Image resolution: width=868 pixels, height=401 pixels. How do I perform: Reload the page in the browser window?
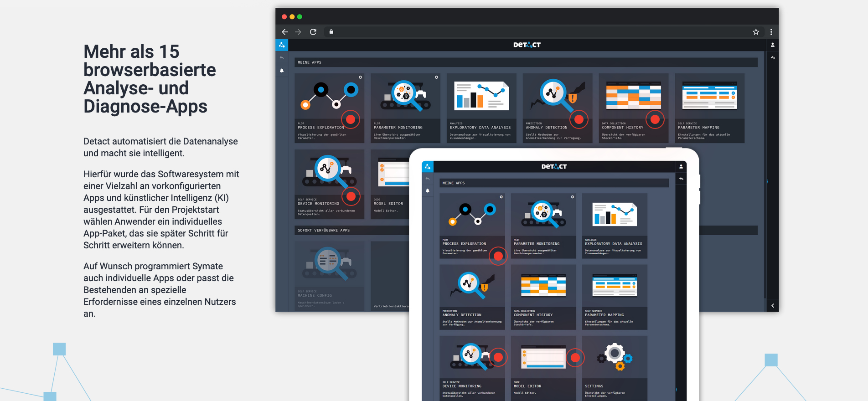pyautogui.click(x=313, y=32)
